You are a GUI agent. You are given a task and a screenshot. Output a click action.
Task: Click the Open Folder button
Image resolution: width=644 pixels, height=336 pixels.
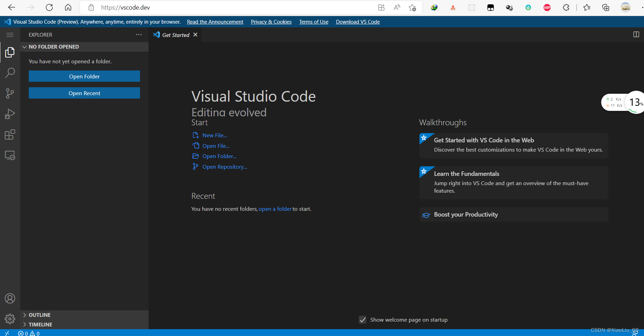click(x=84, y=76)
